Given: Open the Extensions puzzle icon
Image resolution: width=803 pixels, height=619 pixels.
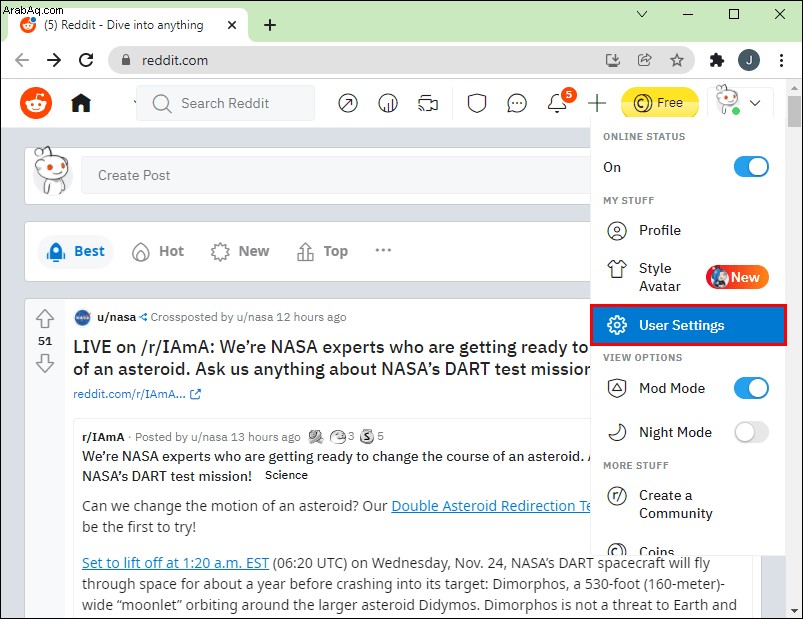Looking at the screenshot, I should [x=716, y=60].
